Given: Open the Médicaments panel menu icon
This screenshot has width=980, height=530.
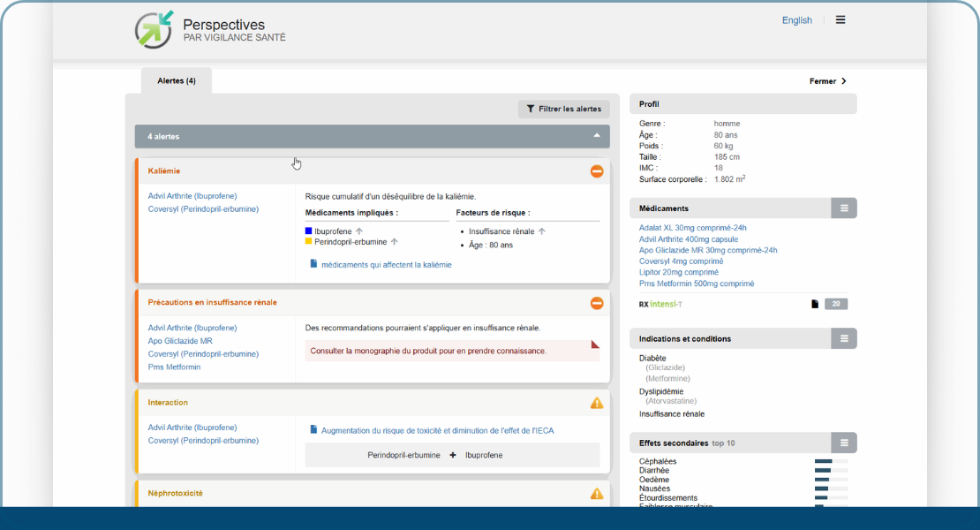Looking at the screenshot, I should 844,208.
